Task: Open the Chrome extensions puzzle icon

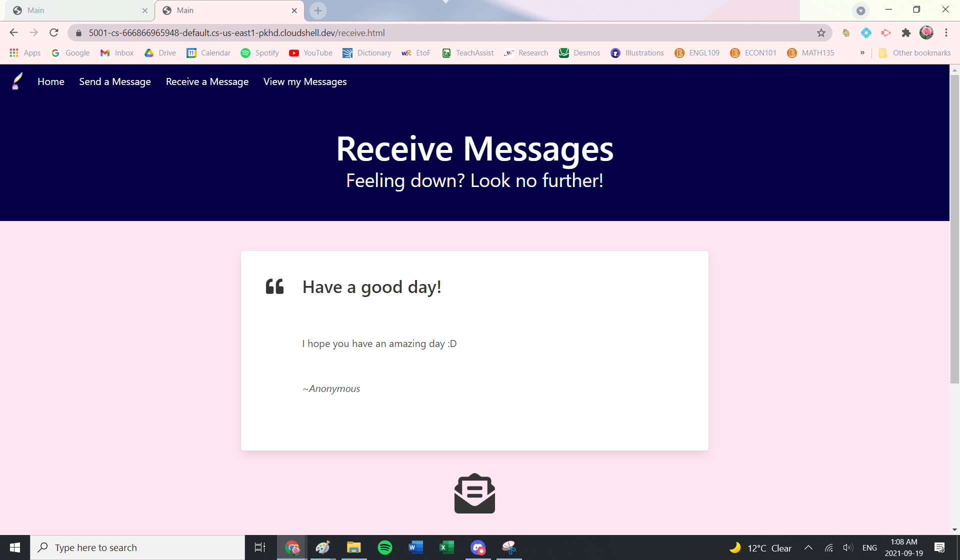Action: [906, 33]
